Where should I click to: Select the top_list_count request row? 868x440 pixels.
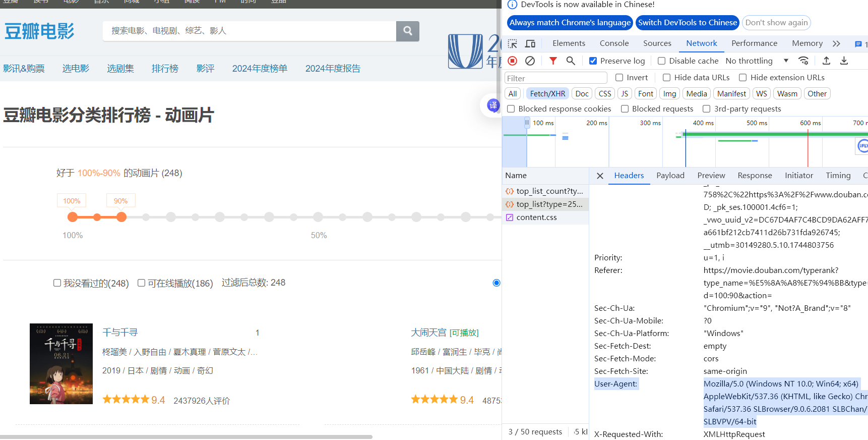545,191
